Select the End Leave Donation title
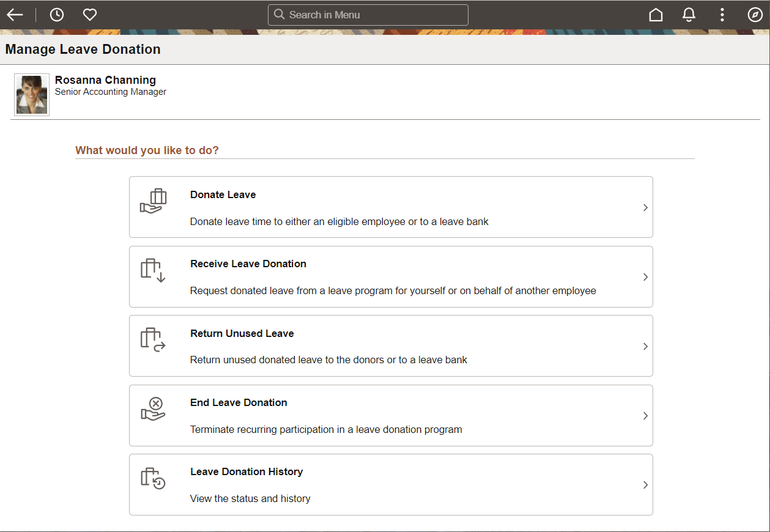This screenshot has height=532, width=770. click(239, 402)
